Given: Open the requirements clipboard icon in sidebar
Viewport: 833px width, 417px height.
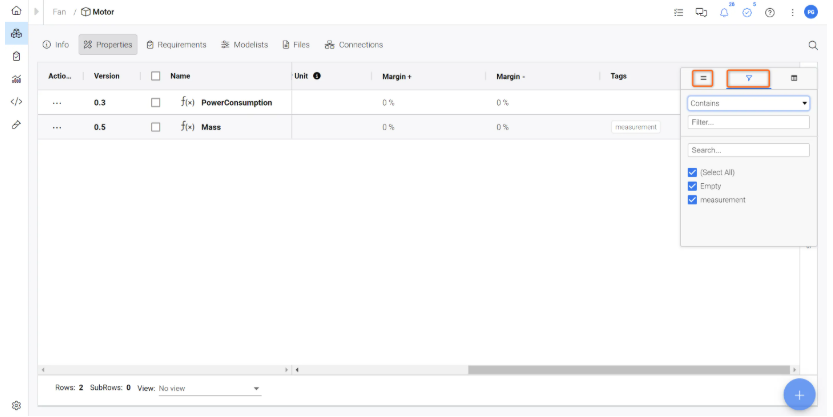Looking at the screenshot, I should tap(16, 56).
